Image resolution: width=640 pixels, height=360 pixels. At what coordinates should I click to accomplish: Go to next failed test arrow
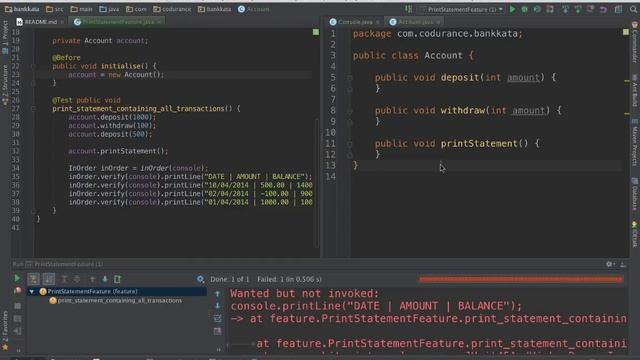coord(104,279)
